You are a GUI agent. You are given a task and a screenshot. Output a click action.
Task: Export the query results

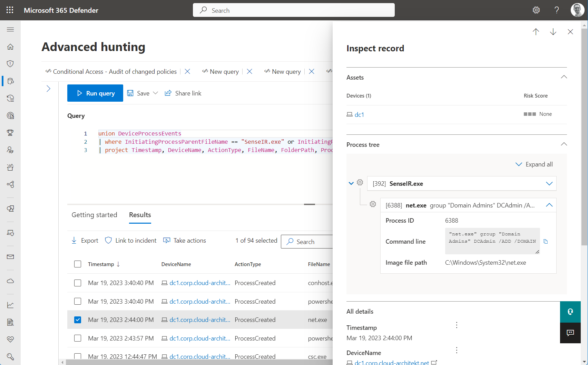85,241
